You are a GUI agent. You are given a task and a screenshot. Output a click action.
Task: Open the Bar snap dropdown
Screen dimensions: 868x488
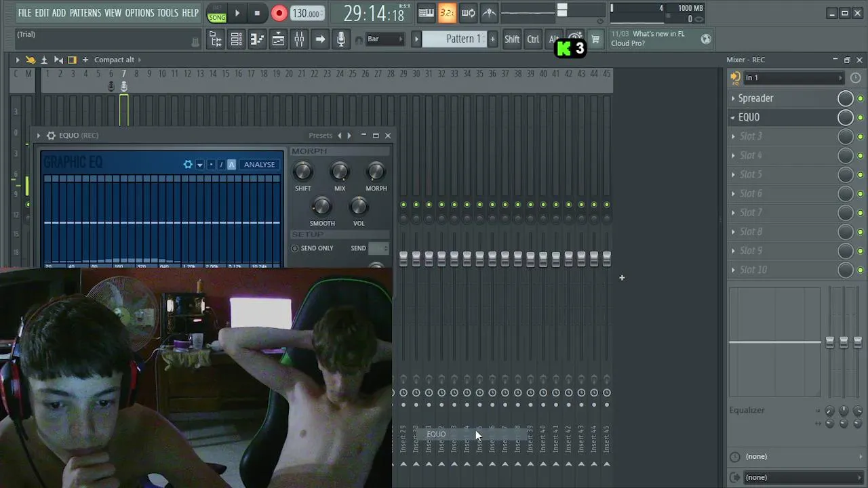pos(384,39)
